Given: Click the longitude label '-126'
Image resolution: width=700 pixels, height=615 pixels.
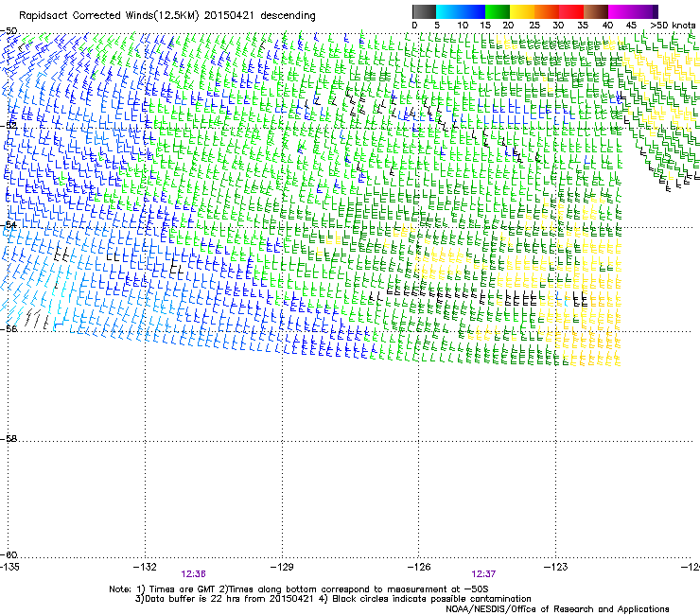Looking at the screenshot, I should point(419,567).
